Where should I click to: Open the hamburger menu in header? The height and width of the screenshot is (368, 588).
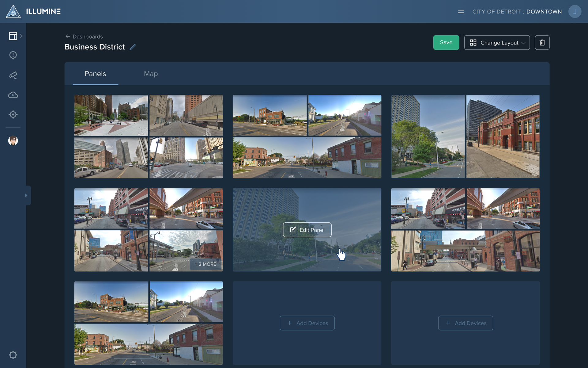point(461,12)
